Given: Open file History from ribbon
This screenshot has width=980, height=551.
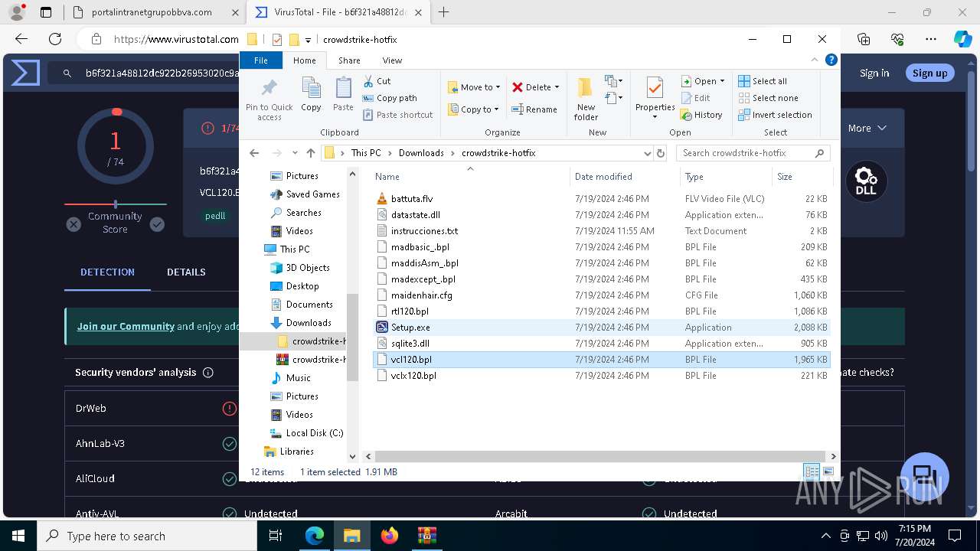Looking at the screenshot, I should pos(701,115).
